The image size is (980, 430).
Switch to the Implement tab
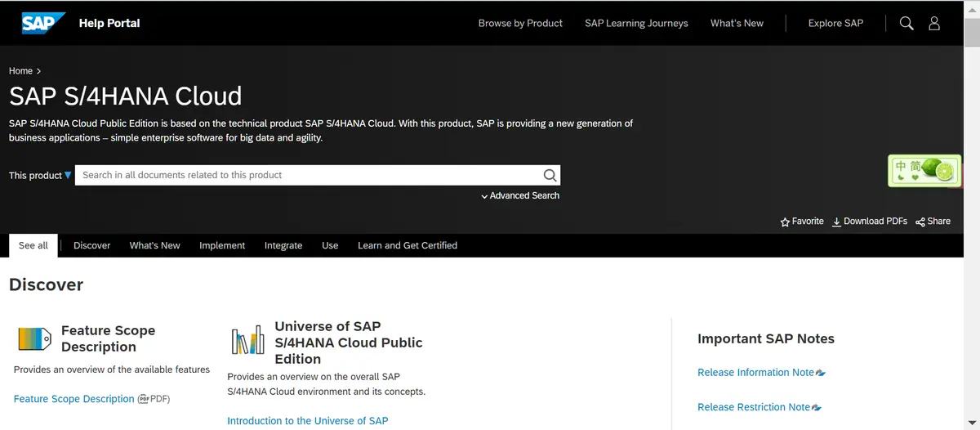tap(222, 245)
